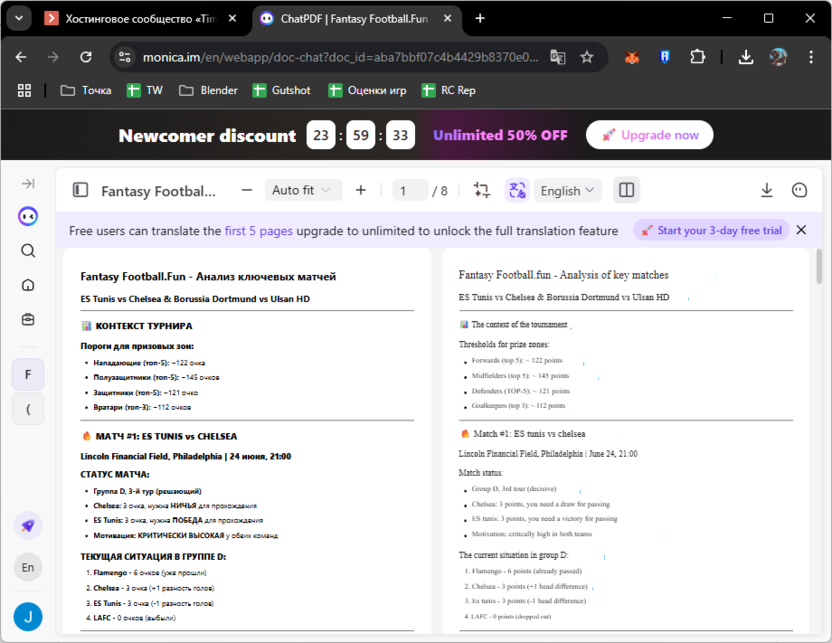Activate the crop screenshot tool
The width and height of the screenshot is (832, 643).
(482, 190)
